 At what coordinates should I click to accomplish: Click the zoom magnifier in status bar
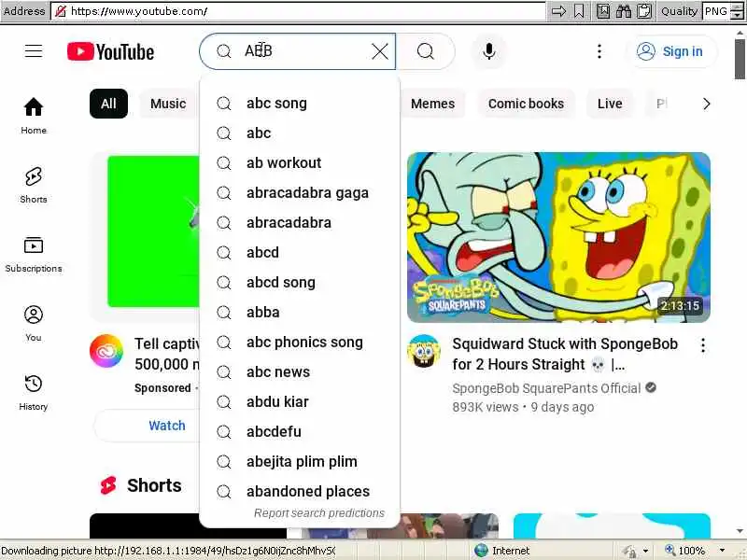click(669, 551)
